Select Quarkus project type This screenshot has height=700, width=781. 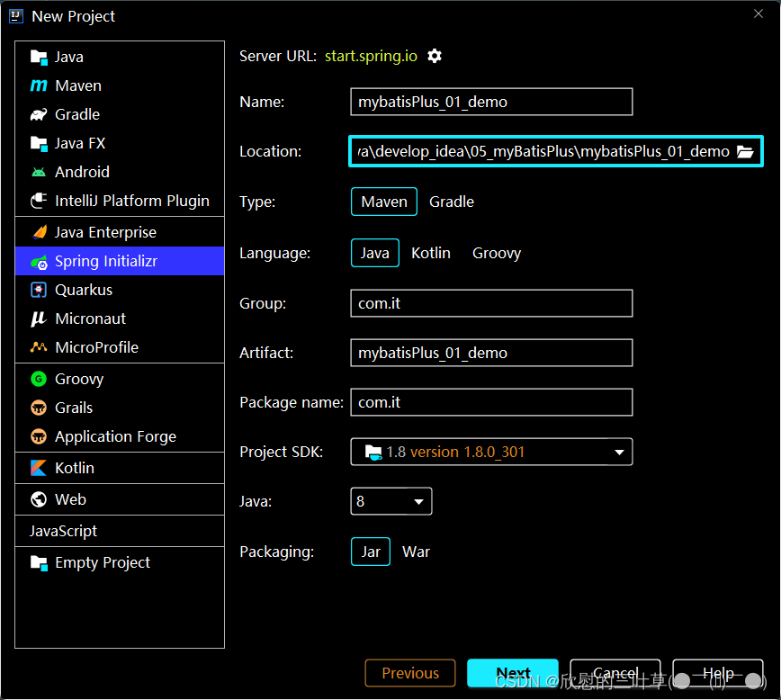click(x=84, y=290)
